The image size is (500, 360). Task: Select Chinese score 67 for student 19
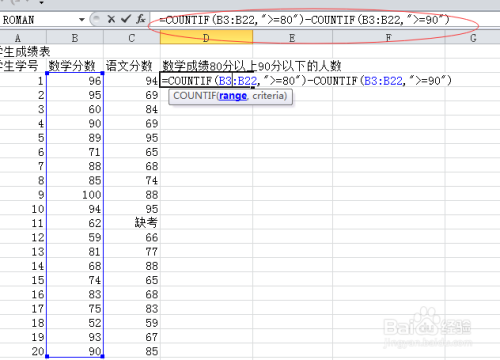click(x=132, y=337)
